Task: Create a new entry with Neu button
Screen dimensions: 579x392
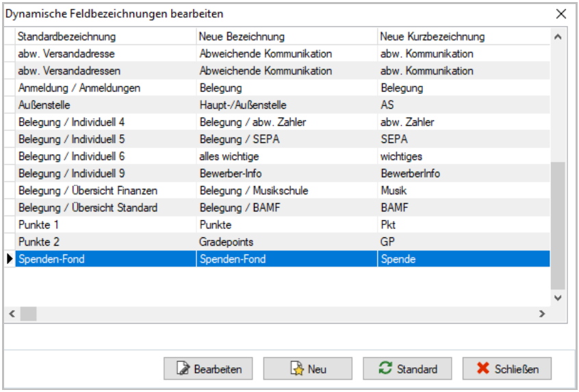Action: (x=307, y=368)
